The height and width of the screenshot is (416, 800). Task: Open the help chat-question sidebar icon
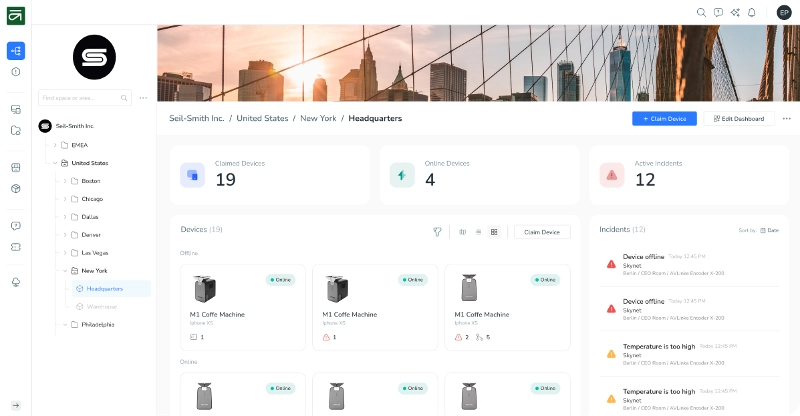[x=16, y=226]
